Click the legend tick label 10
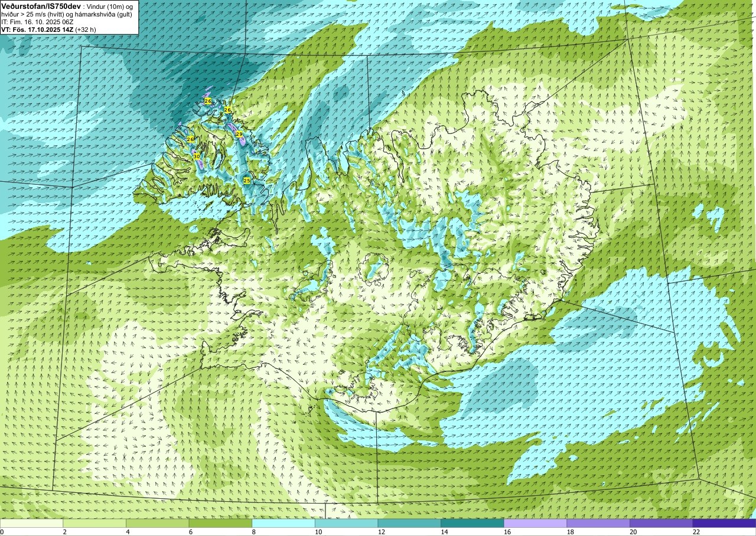Viewport: 756px width, 536px height. [x=318, y=532]
